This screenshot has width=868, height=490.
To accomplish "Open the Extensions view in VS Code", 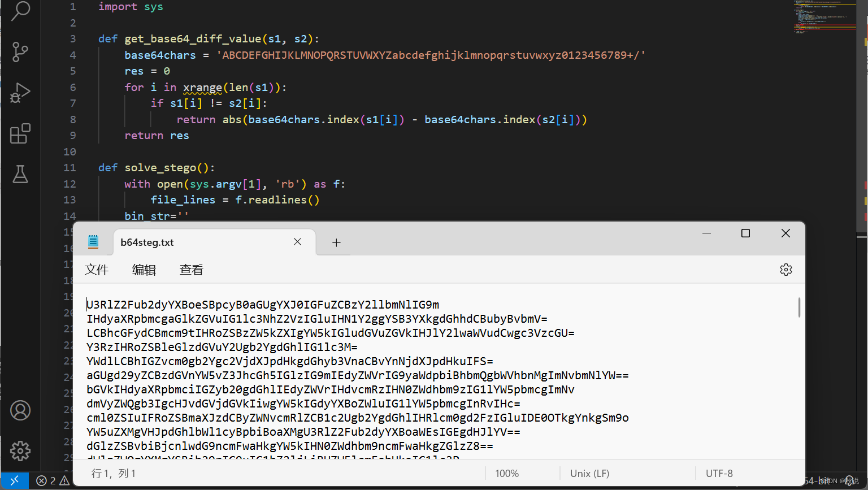I will click(20, 133).
